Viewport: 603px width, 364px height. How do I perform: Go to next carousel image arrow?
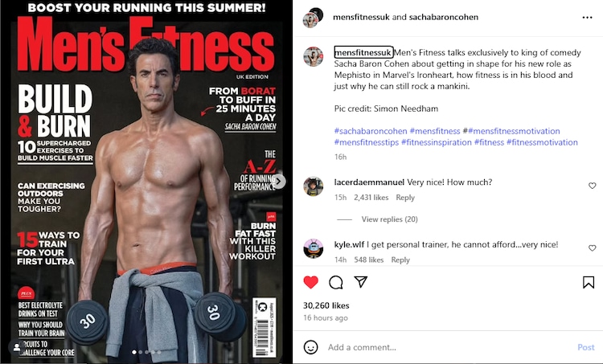click(279, 182)
